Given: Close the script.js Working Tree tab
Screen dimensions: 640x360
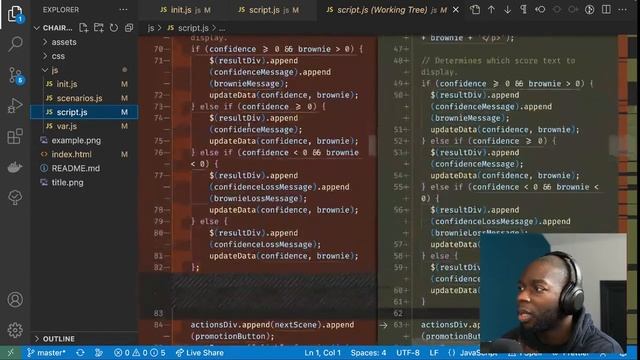Looking at the screenshot, I should [x=456, y=10].
